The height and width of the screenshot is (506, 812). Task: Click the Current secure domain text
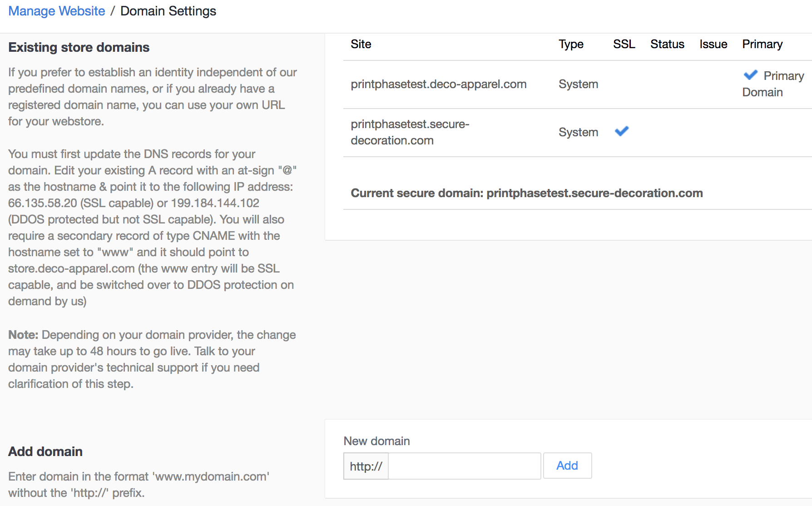point(526,193)
